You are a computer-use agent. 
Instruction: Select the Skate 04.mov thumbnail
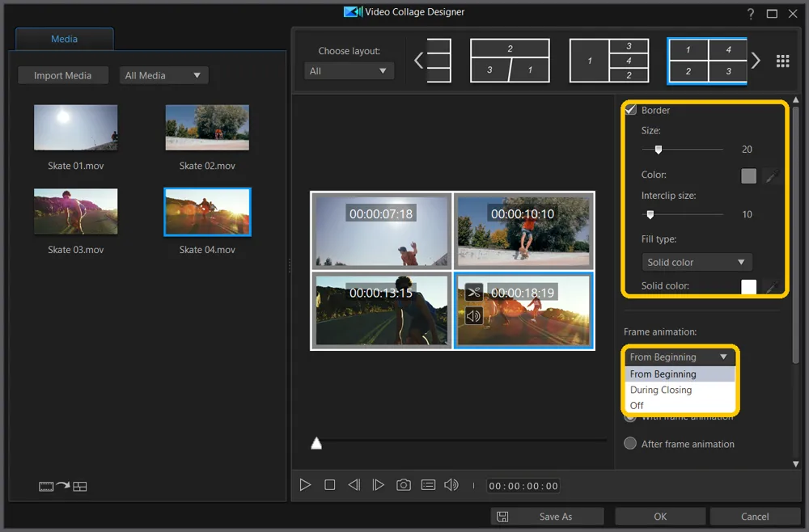pos(207,212)
